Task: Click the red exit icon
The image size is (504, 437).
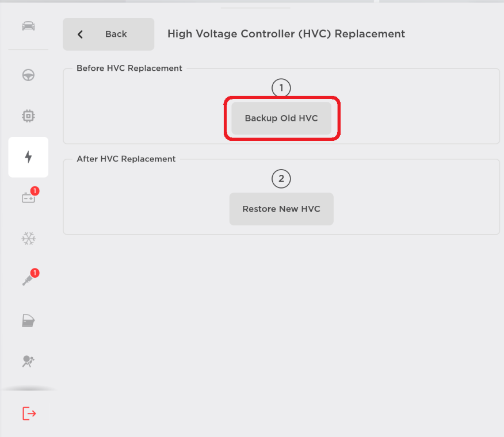Action: click(x=29, y=413)
